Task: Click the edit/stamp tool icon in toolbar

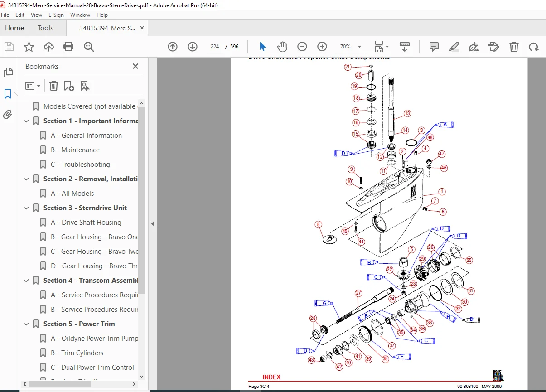Action: pyautogui.click(x=494, y=47)
